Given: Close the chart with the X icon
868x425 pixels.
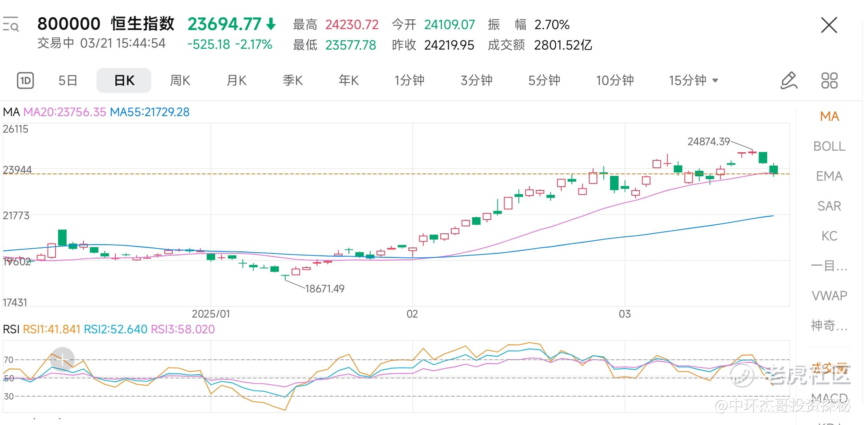Looking at the screenshot, I should pyautogui.click(x=829, y=26).
